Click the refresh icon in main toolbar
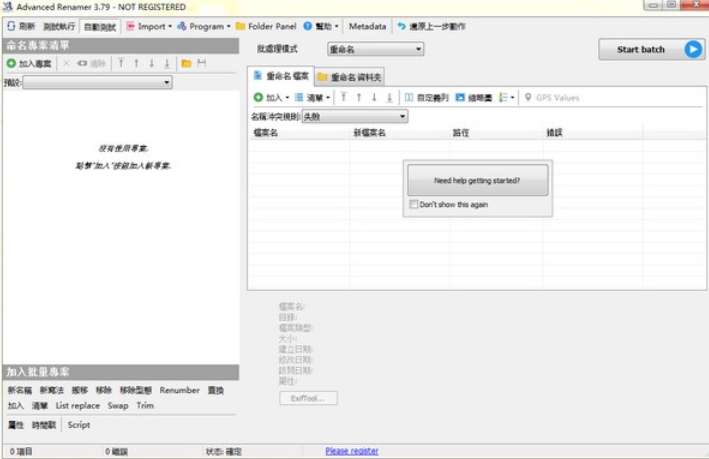The width and height of the screenshot is (709, 459). 11,26
